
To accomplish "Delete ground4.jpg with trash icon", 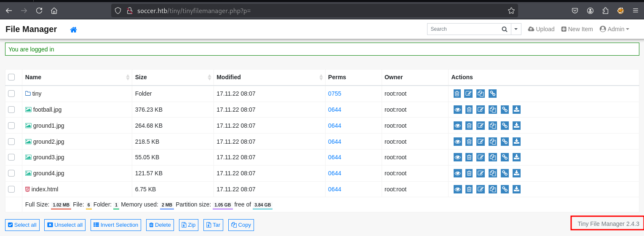I will (469, 173).
